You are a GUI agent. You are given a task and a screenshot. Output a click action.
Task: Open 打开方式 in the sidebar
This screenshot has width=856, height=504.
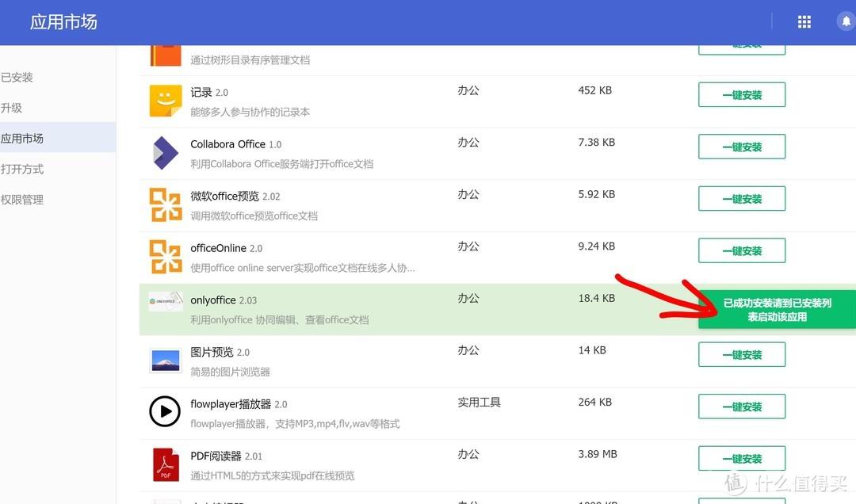point(22,170)
